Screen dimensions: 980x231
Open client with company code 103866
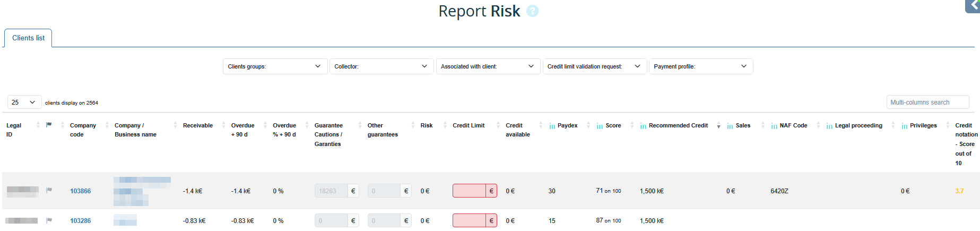click(x=80, y=191)
